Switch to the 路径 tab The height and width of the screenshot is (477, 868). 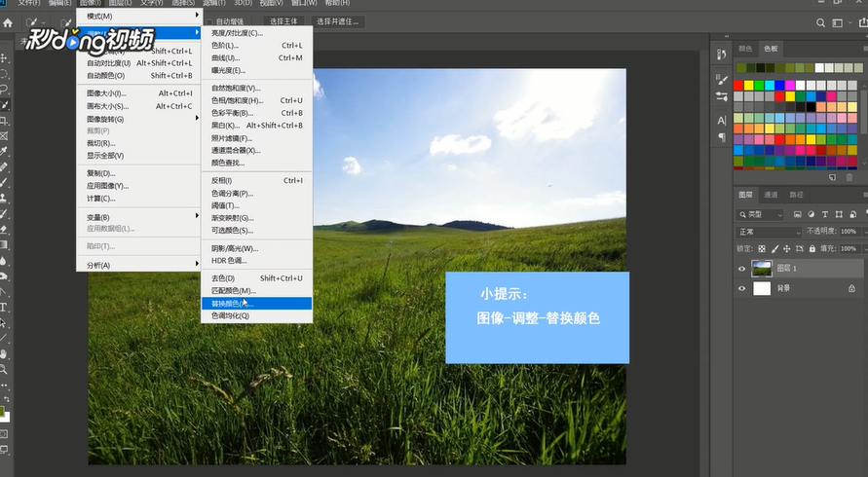tap(796, 195)
